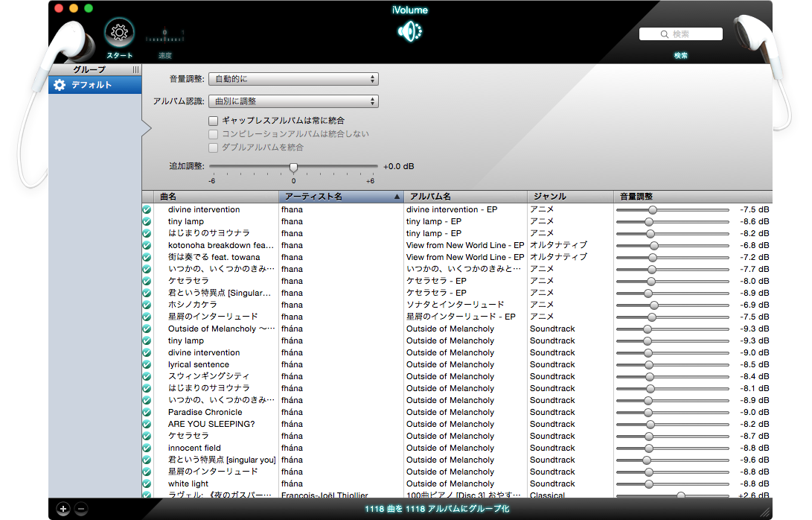812x520 pixels.
Task: Click the close window red button
Action: click(59, 8)
